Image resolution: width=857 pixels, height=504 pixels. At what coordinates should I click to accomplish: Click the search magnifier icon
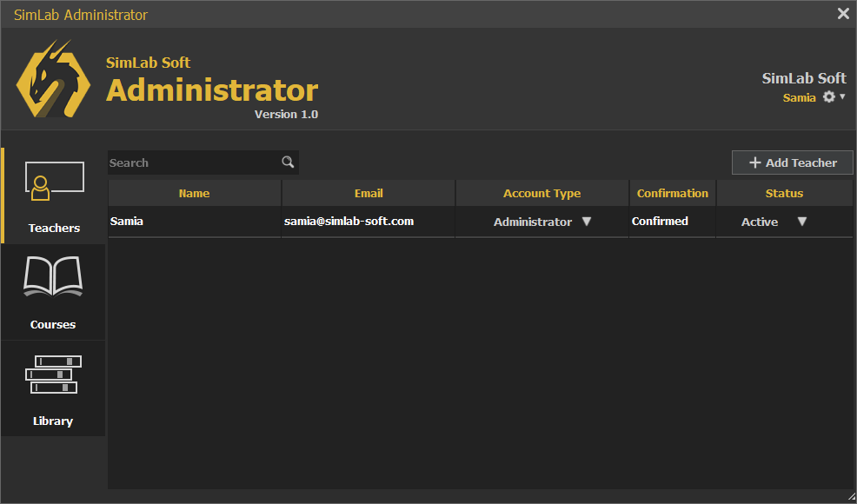[288, 162]
